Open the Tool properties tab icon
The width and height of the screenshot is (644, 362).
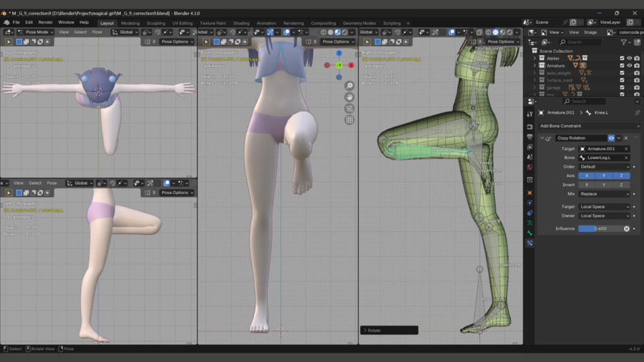click(x=530, y=114)
